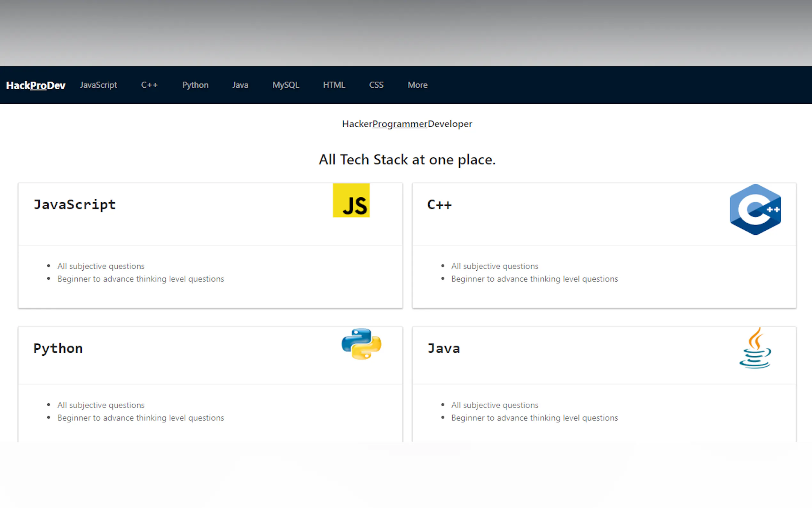Click the JS logo icon
The height and width of the screenshot is (508, 812).
click(x=351, y=200)
